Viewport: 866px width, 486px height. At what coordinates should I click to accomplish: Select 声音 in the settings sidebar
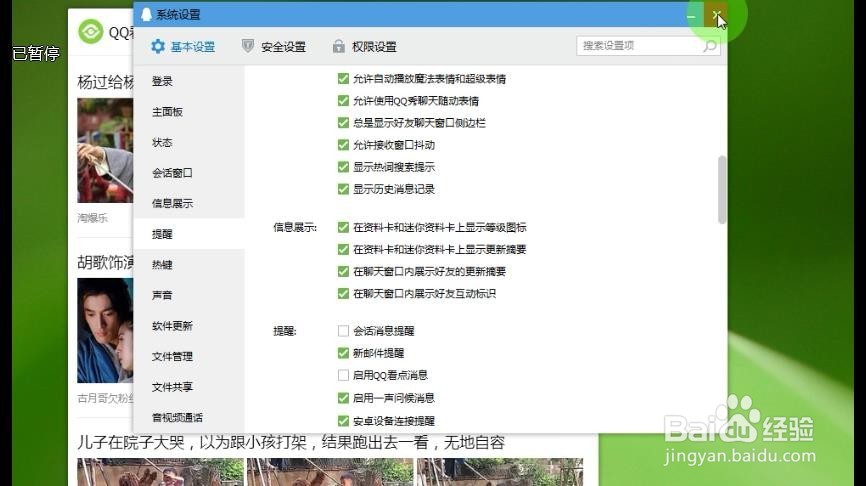(189, 295)
